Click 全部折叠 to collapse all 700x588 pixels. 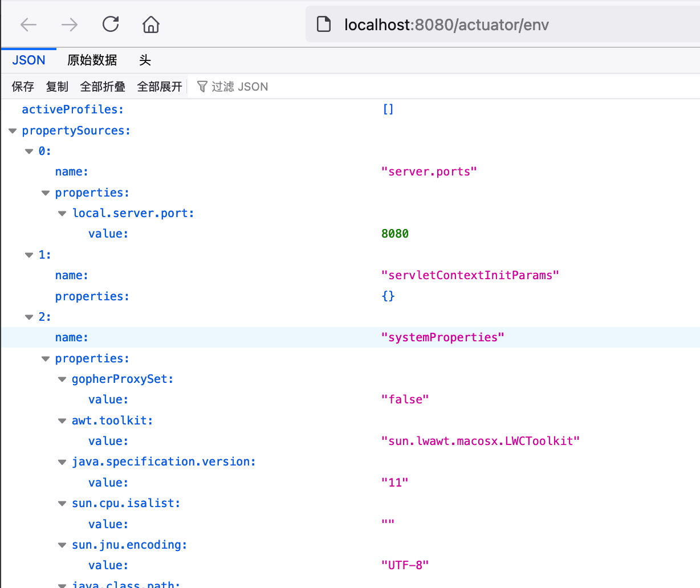click(x=103, y=87)
